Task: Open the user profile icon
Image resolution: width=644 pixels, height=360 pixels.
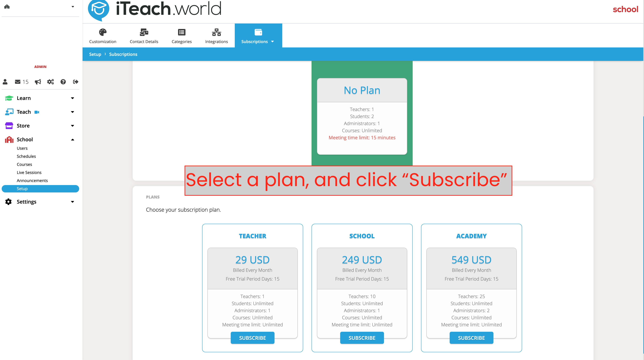Action: tap(5, 82)
